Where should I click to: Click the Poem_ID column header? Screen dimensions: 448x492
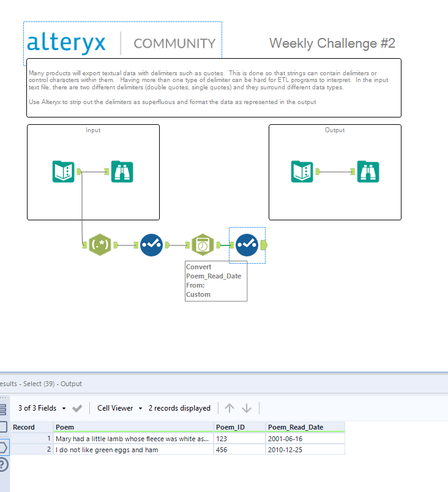click(x=240, y=427)
